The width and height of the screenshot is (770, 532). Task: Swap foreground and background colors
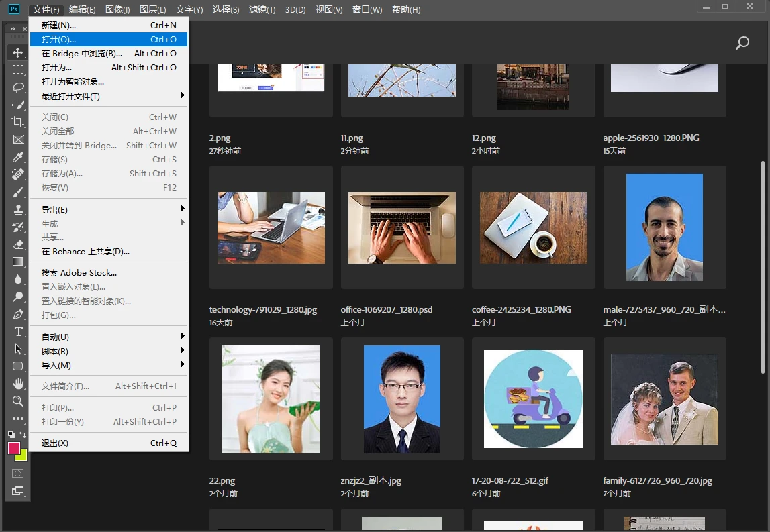[23, 434]
